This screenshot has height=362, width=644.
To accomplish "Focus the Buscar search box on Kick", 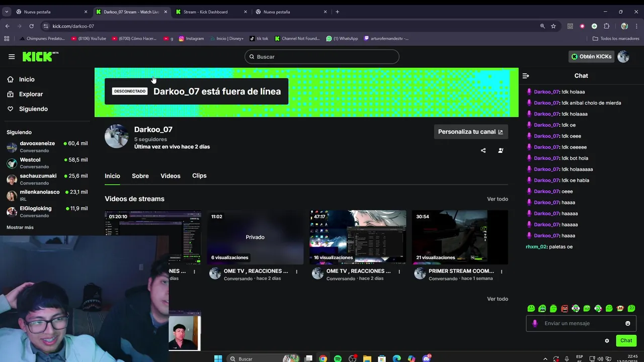I will (x=322, y=57).
